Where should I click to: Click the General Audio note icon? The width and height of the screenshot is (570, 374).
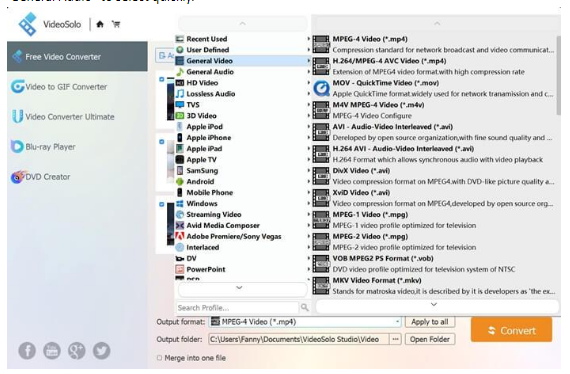(x=180, y=72)
